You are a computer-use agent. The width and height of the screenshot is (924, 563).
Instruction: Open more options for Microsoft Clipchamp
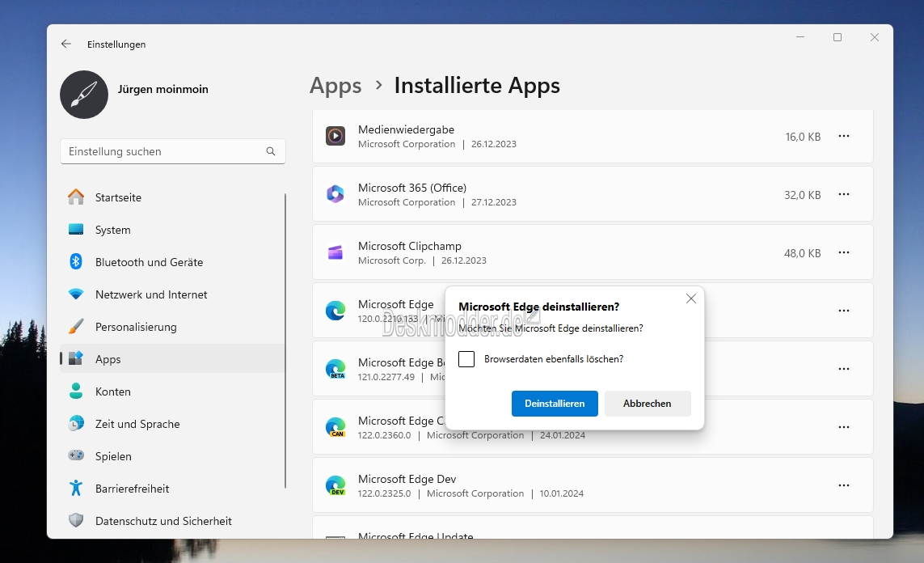[844, 253]
